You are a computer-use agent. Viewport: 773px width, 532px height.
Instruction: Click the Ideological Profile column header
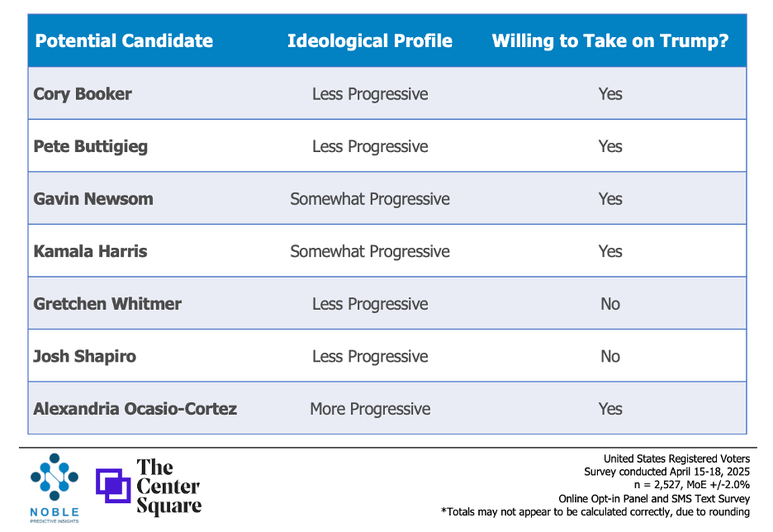coord(370,41)
